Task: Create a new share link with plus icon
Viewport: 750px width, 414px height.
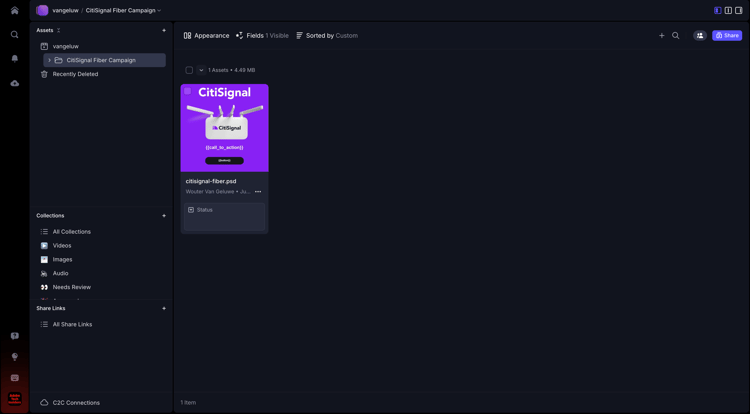Action: click(164, 308)
